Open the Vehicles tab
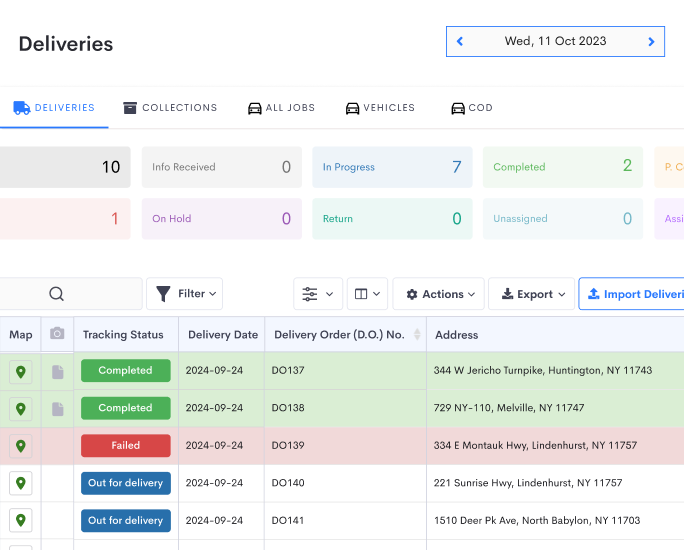 coord(380,108)
